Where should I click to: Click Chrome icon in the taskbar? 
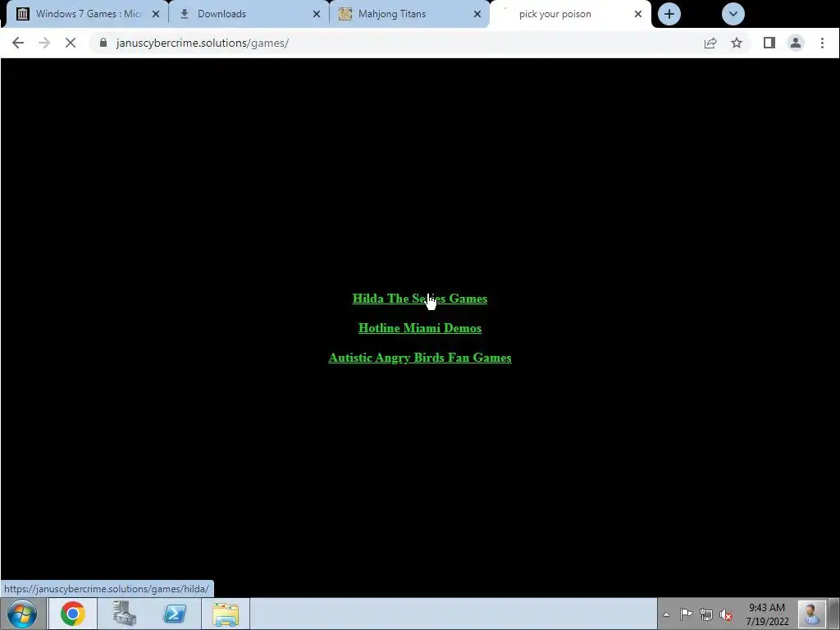[x=73, y=614]
